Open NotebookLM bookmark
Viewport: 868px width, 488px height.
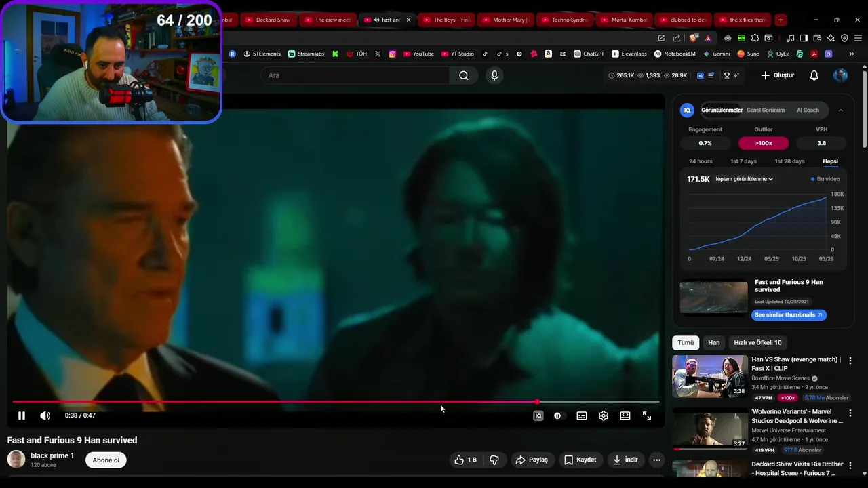(x=675, y=54)
